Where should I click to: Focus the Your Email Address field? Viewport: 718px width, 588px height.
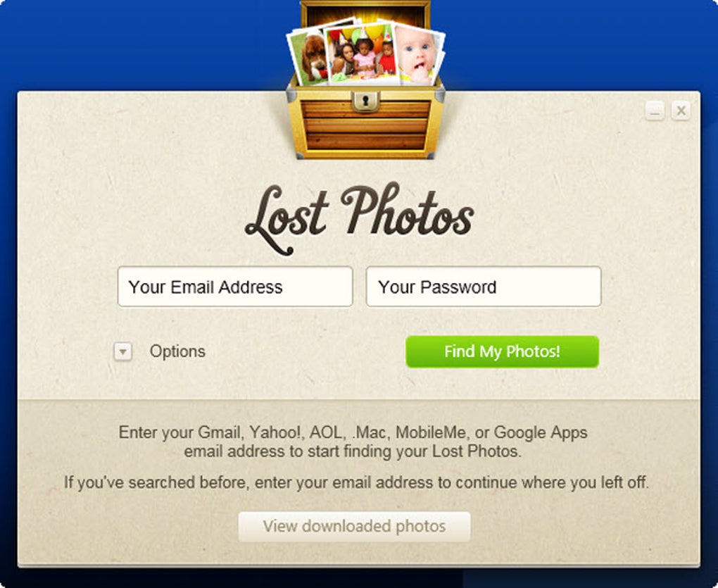click(x=235, y=287)
